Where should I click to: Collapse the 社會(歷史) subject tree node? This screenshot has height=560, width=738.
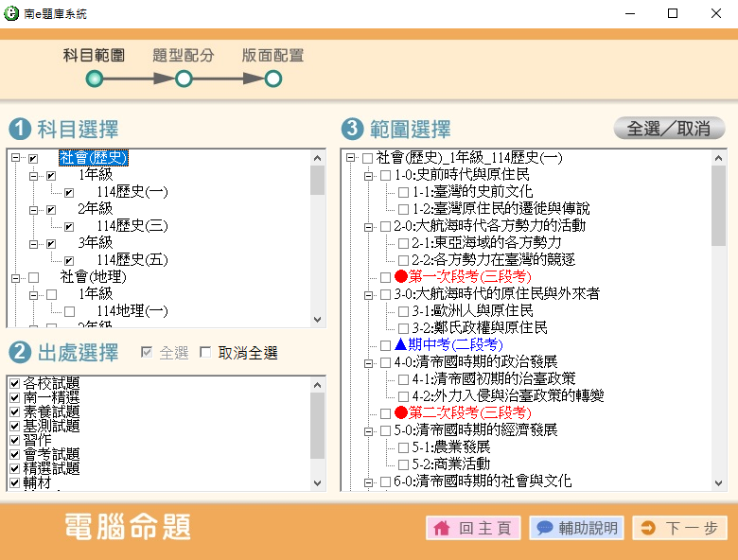[x=15, y=158]
